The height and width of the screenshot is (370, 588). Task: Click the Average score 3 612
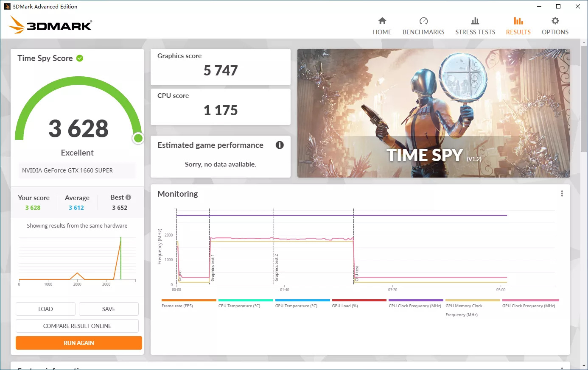76,208
